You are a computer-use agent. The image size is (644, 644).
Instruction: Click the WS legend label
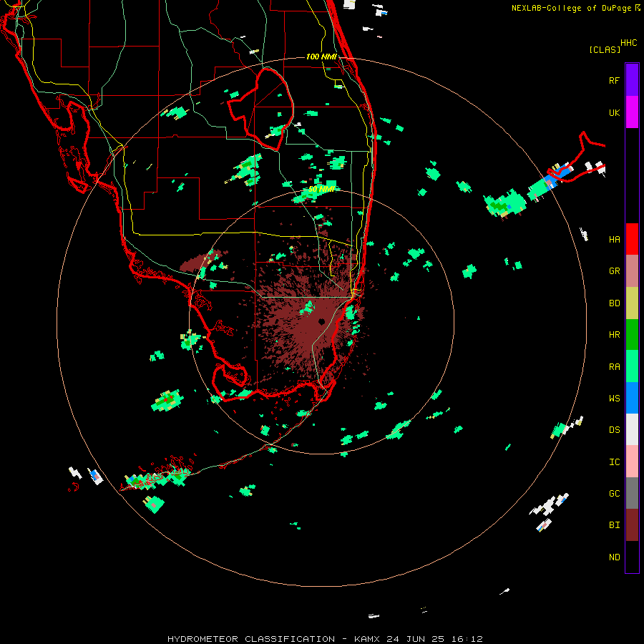click(614, 399)
